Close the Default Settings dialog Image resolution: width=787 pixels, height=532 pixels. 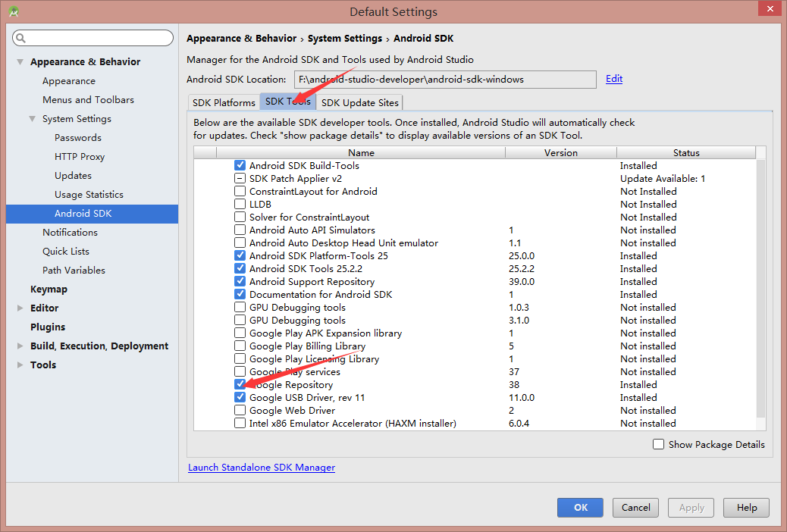coord(770,8)
